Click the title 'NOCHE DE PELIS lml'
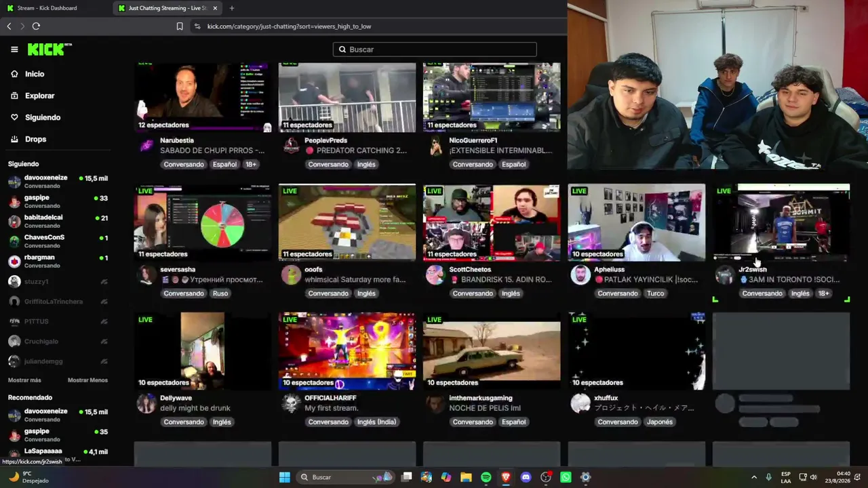 click(x=485, y=408)
